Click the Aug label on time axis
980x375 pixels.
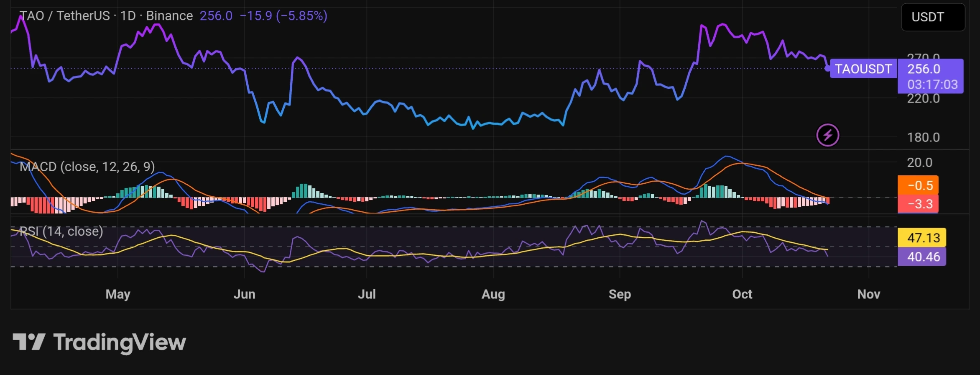click(493, 294)
